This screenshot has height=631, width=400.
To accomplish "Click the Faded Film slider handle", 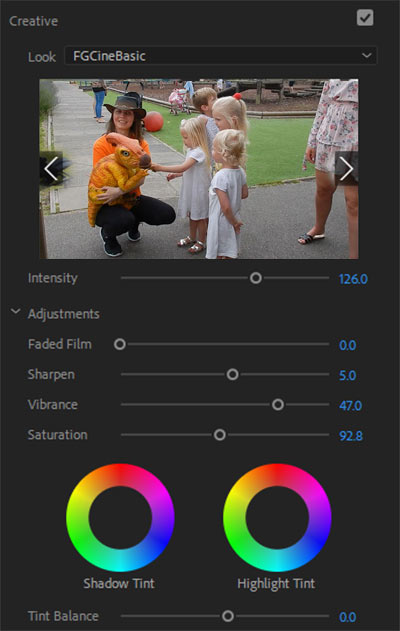I will [120, 344].
